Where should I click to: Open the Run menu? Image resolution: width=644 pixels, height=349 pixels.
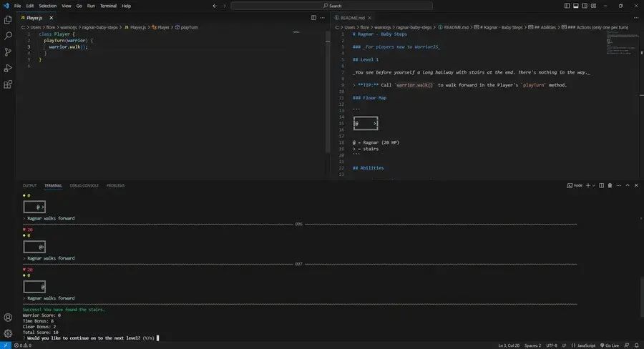[x=91, y=6]
